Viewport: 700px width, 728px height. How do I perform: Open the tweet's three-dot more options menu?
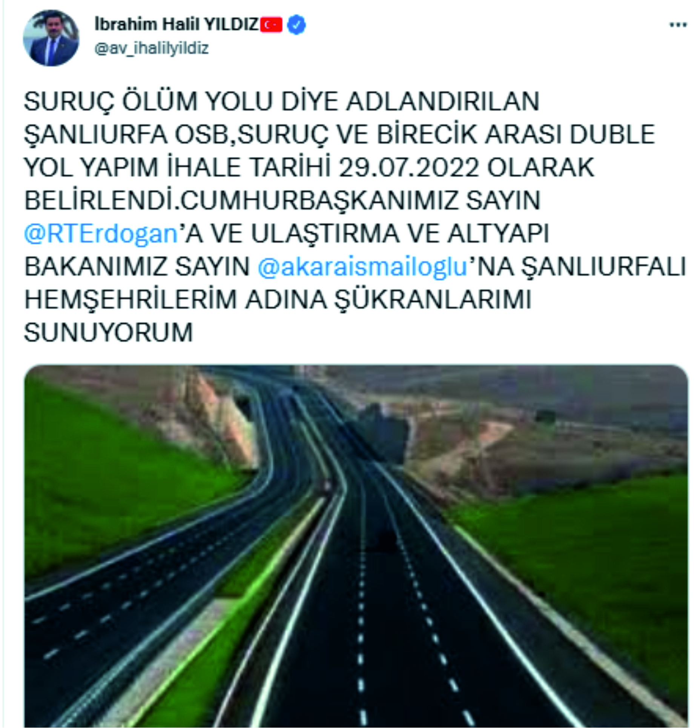coord(678,25)
